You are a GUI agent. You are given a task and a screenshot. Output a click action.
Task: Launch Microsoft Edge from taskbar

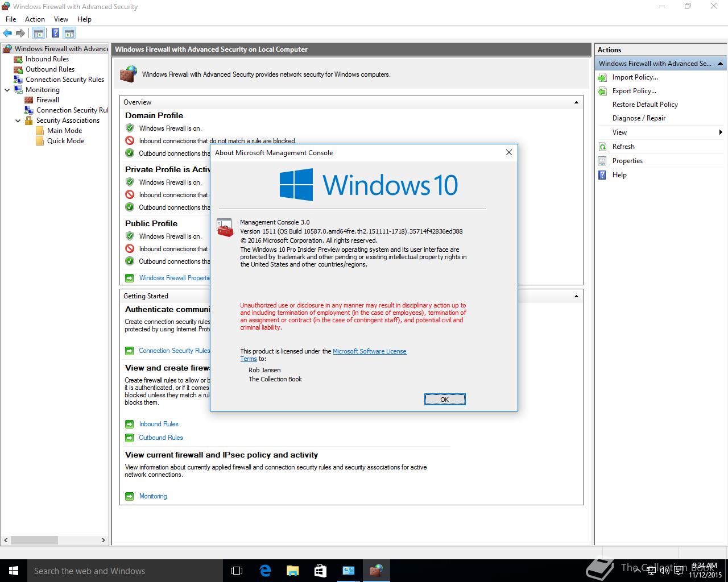coord(264,571)
